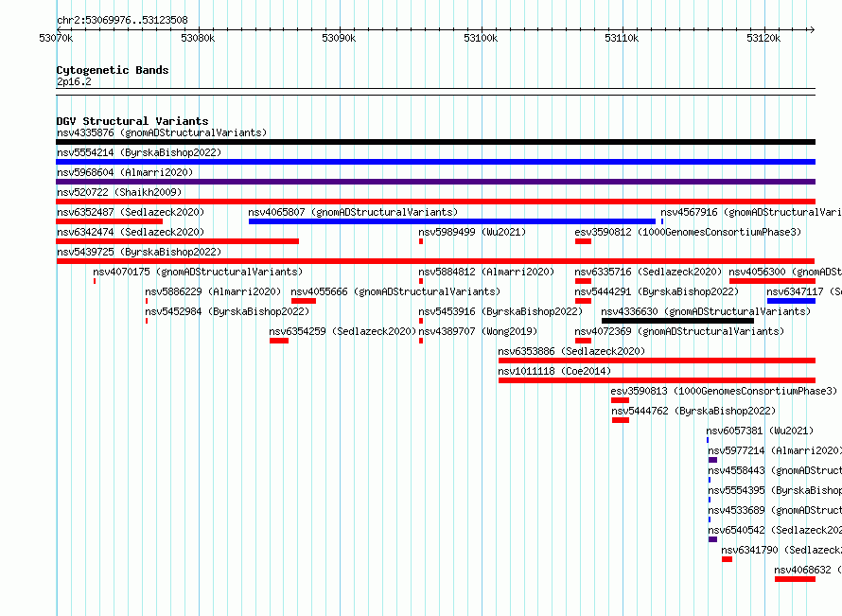842x616 pixels.
Task: Click the nsv6353886 red bar
Action: coord(657,361)
